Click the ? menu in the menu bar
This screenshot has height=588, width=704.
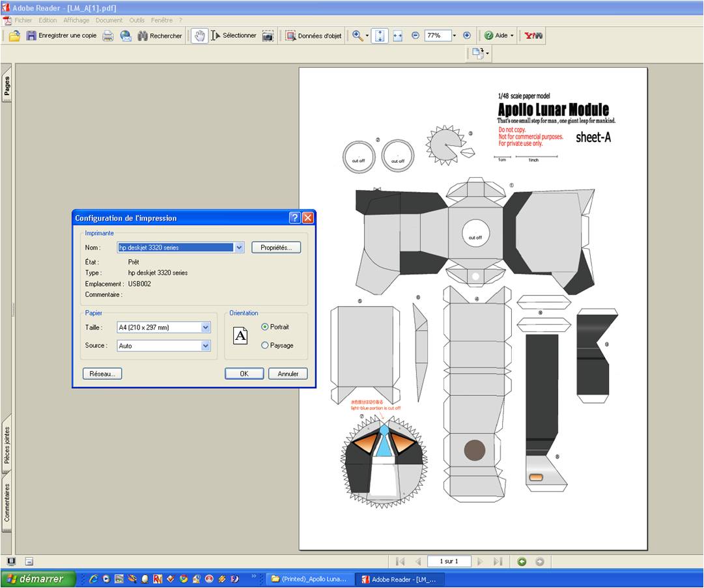coord(180,20)
